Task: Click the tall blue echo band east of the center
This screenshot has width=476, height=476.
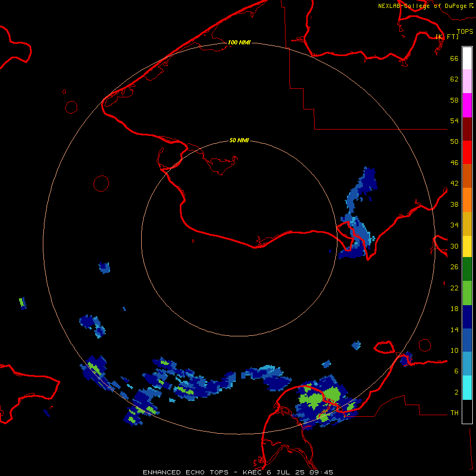Action: coord(359,213)
